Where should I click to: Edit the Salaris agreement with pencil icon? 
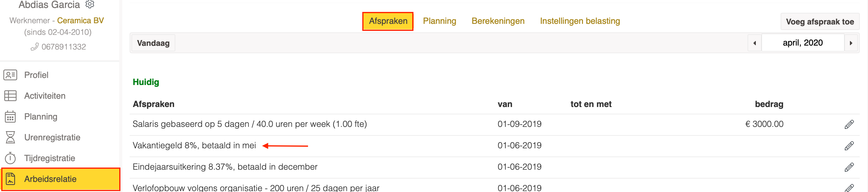coord(849,124)
